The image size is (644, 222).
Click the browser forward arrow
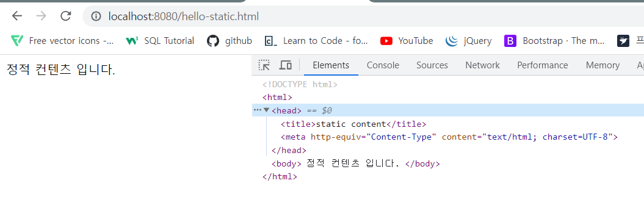coord(41,16)
